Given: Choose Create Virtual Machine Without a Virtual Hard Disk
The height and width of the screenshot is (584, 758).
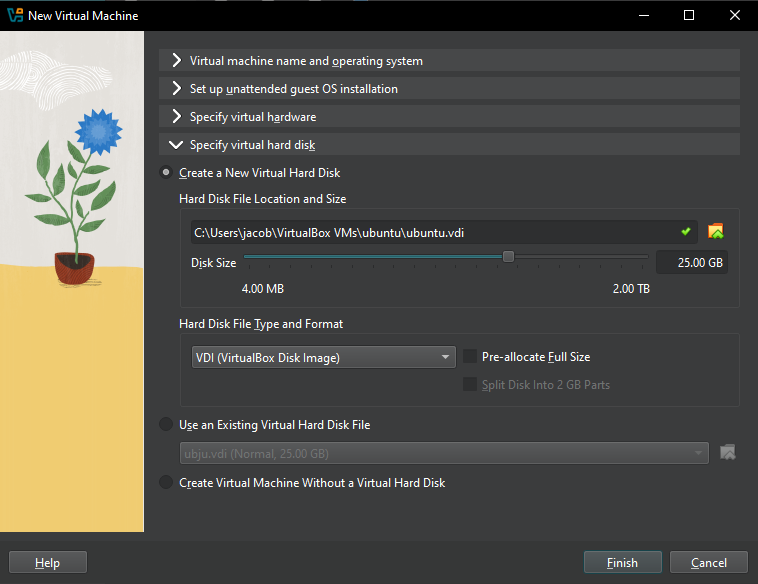Looking at the screenshot, I should click(x=166, y=483).
